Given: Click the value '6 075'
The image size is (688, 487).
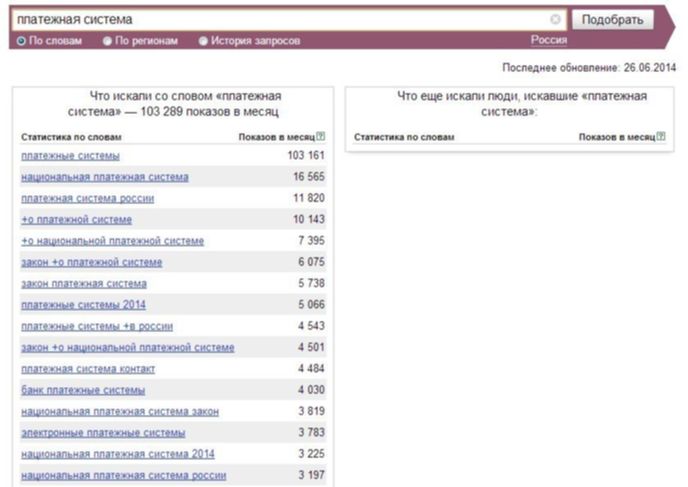Looking at the screenshot, I should [x=312, y=262].
